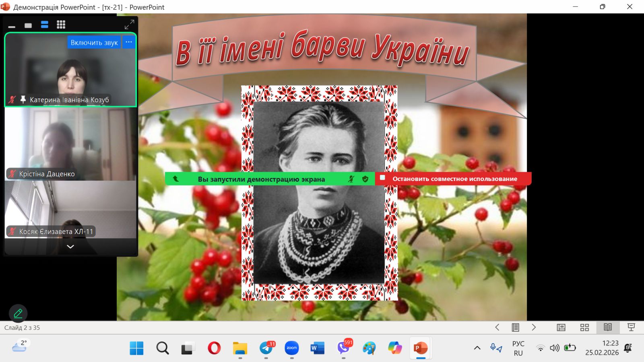Select the two-row video strip view icon

pyautogui.click(x=45, y=25)
